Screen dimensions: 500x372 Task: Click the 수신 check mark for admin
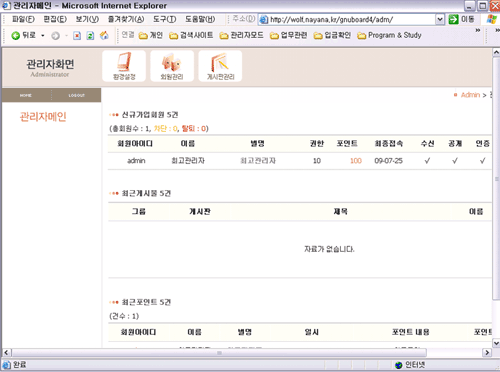pyautogui.click(x=427, y=161)
